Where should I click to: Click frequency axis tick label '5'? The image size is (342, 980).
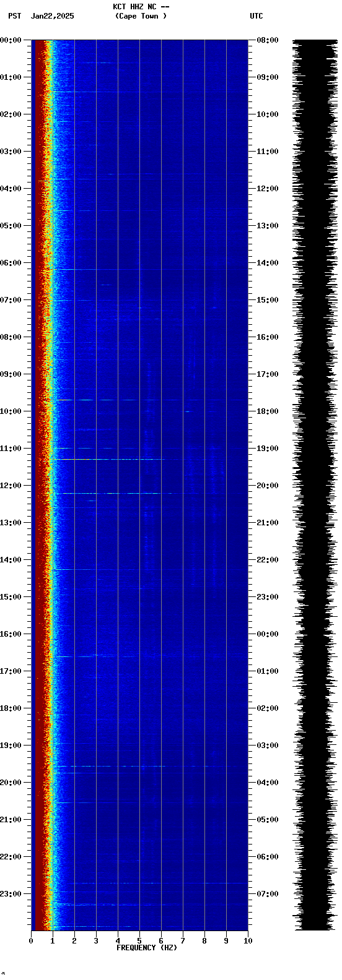(139, 941)
